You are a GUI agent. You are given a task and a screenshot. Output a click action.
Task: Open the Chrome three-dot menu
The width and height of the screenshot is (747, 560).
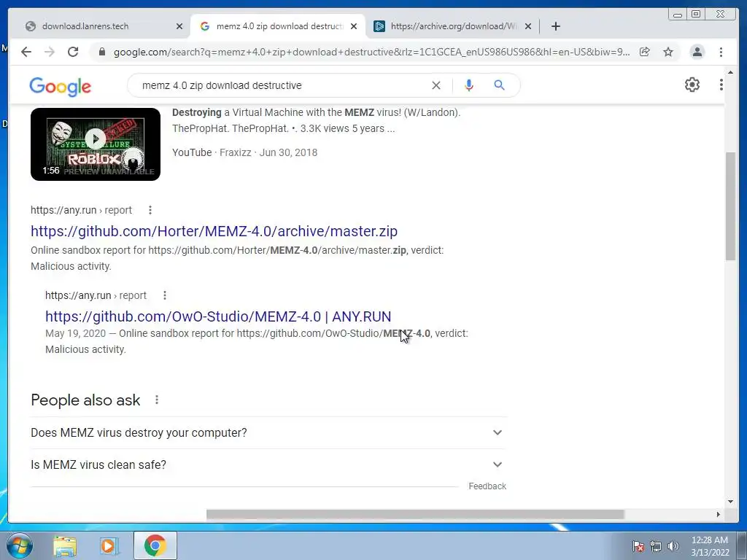tap(721, 52)
